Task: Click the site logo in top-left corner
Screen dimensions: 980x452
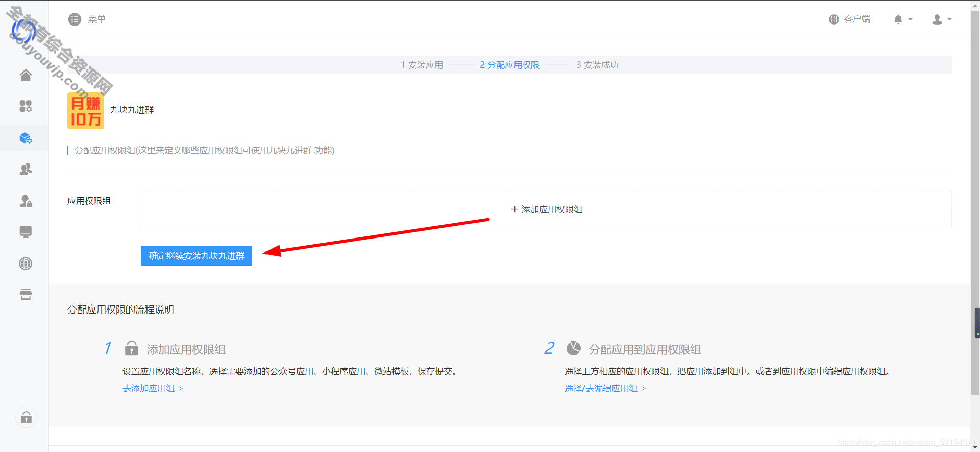Action: [24, 32]
